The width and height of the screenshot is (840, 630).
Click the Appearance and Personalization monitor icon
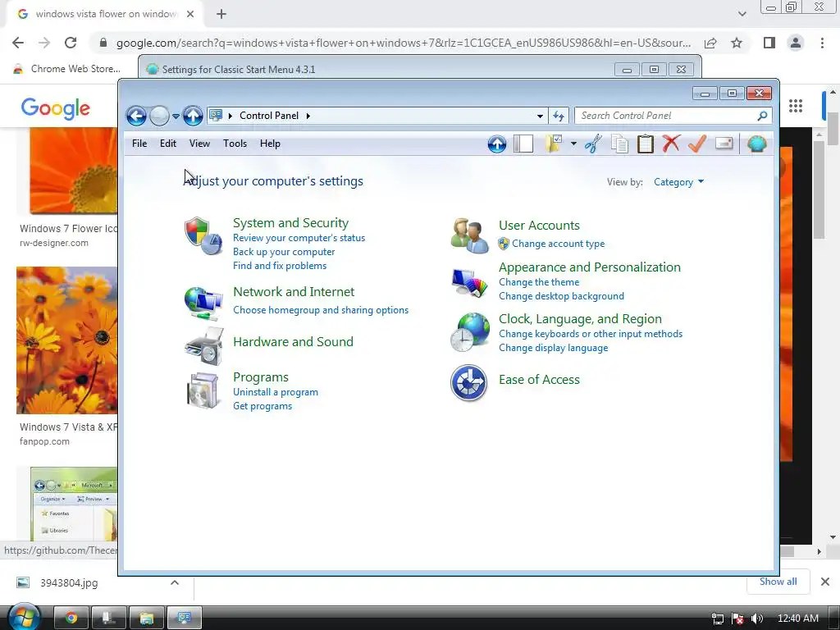click(469, 282)
